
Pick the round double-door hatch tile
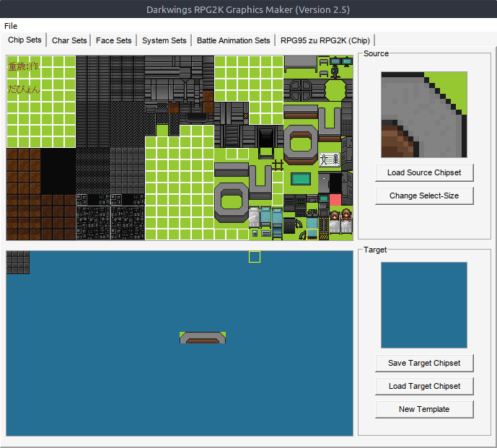pyautogui.click(x=301, y=90)
